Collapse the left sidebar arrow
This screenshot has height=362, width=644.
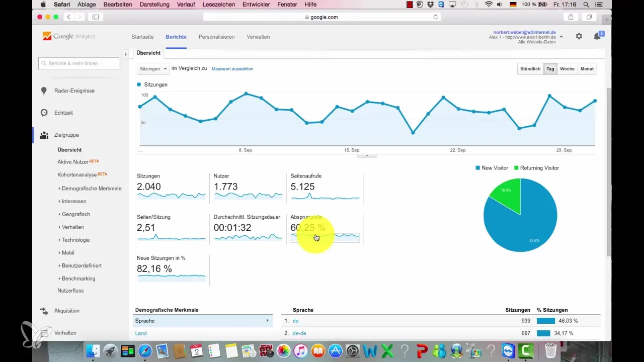click(x=125, y=53)
